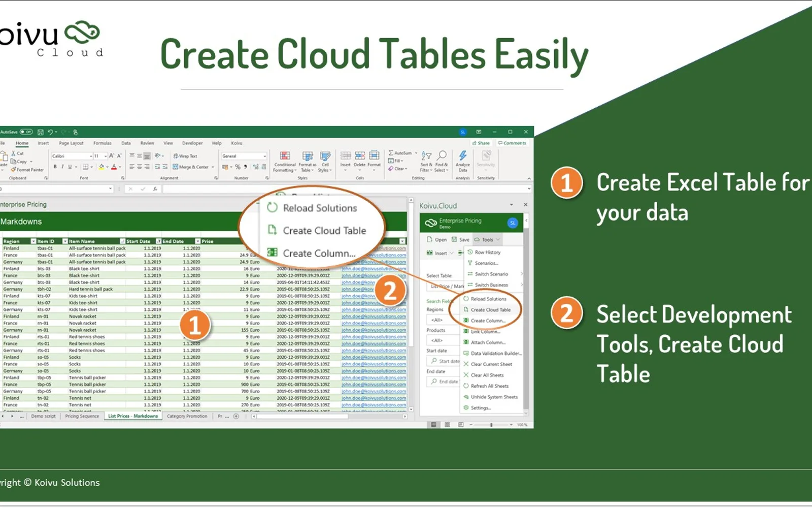Click Save in Koivu.Cloud pane

click(460, 239)
